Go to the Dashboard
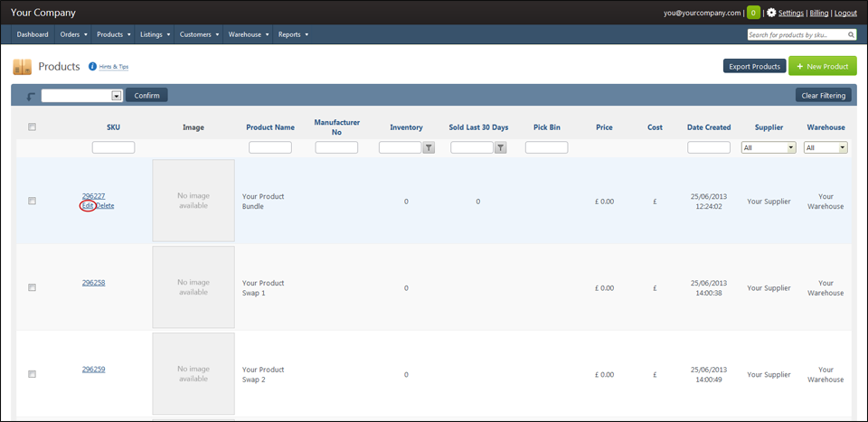 tap(33, 34)
